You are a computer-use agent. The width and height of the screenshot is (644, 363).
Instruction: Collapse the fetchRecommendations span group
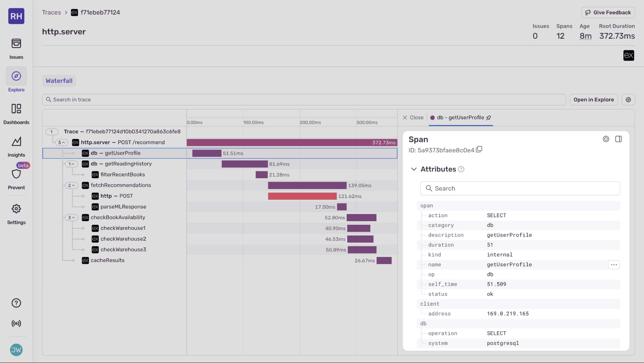click(71, 185)
